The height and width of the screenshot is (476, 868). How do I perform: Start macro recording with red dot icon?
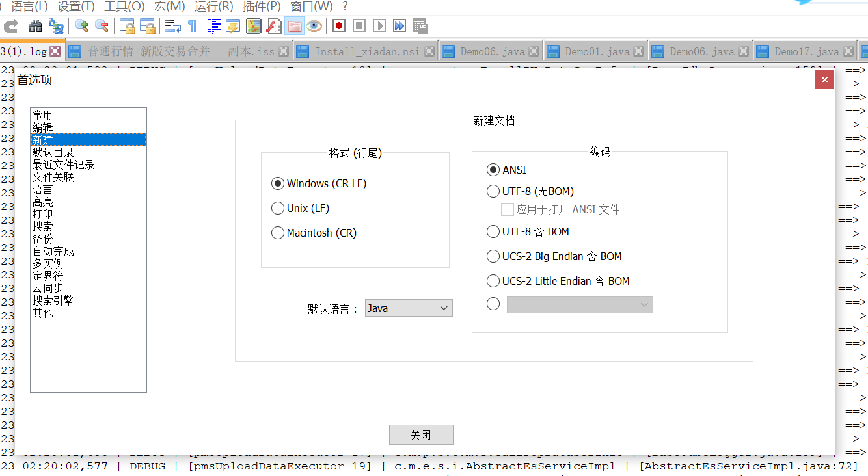(x=338, y=26)
